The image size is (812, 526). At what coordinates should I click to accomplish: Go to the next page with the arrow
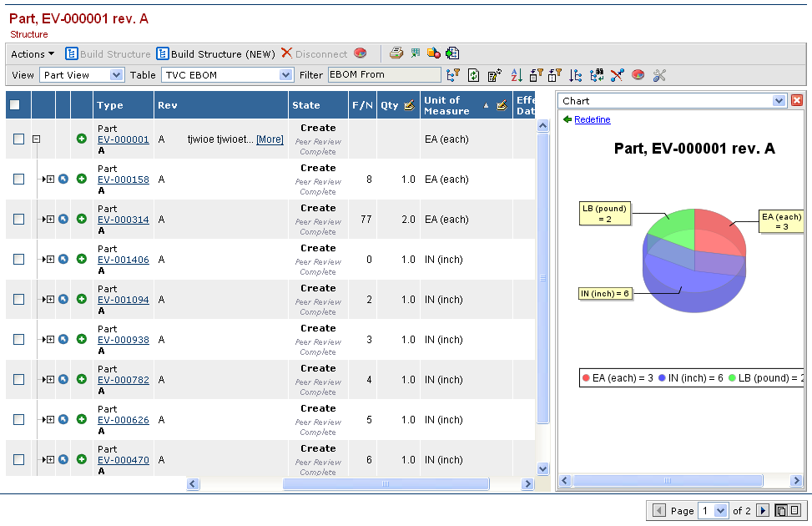click(762, 510)
